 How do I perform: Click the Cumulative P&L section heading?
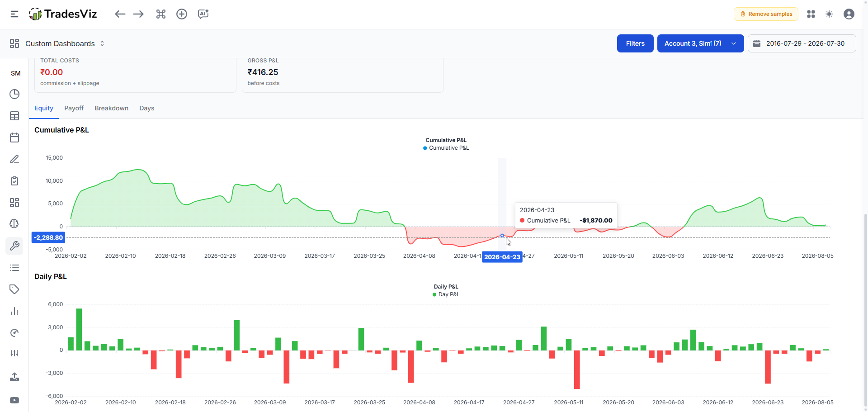coord(61,130)
